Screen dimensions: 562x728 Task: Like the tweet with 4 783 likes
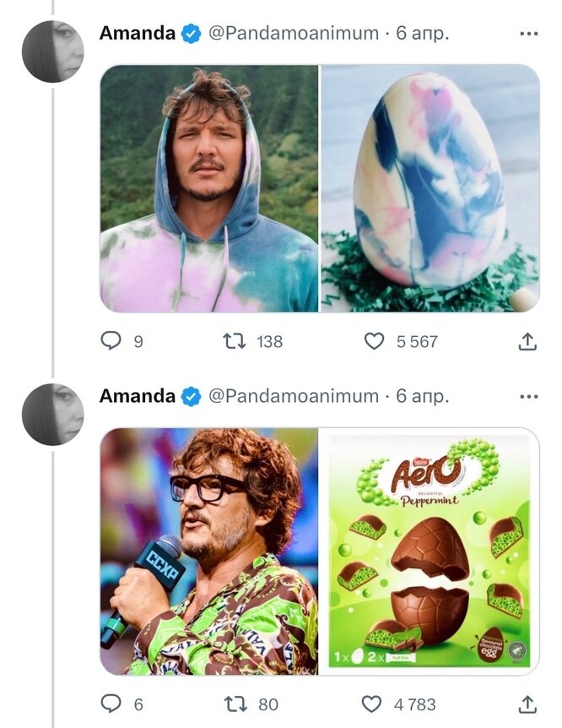(372, 704)
